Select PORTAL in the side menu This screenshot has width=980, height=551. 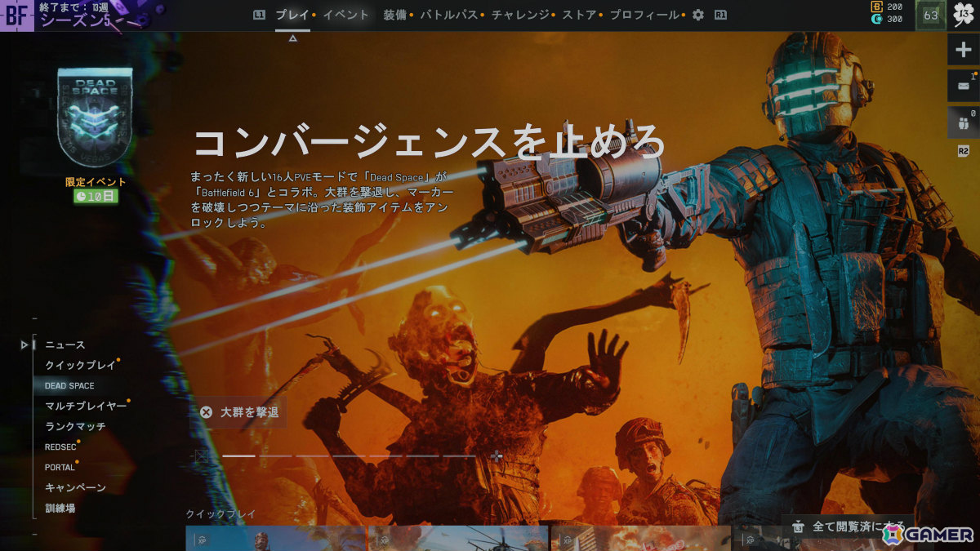(60, 468)
